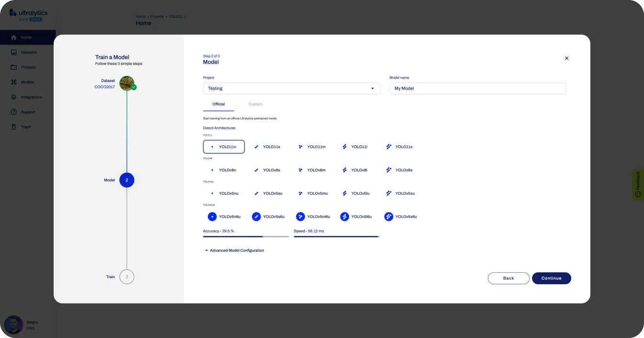This screenshot has width=644, height=338.
Task: Click the Projects folder icon in sidebar
Action: pos(13,67)
